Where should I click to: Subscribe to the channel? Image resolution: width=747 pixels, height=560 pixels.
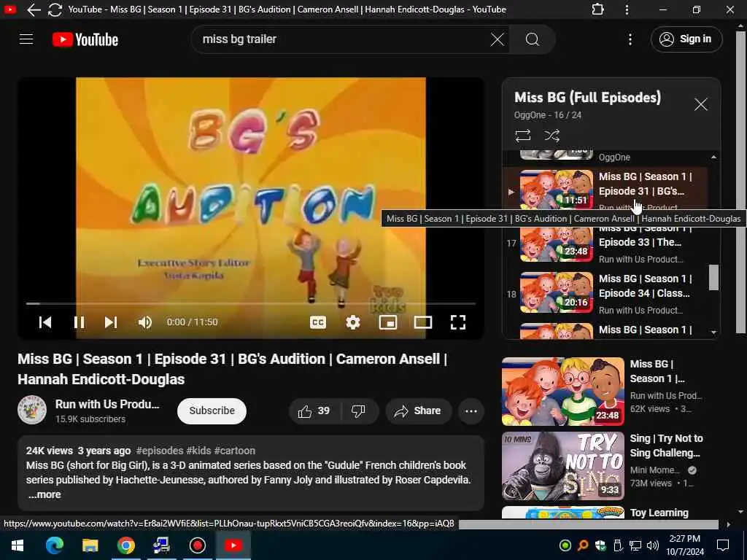(x=212, y=411)
